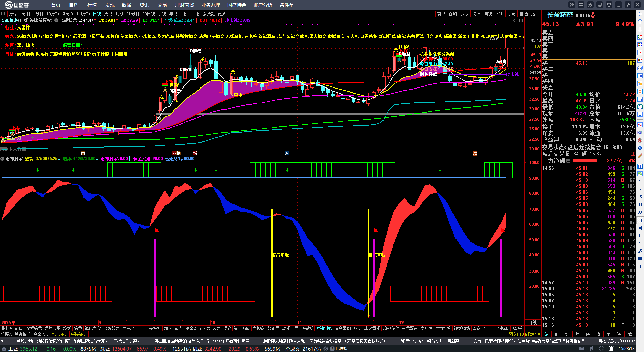Show more indicator tabs with right chevron
The image size is (644, 352).
click(x=484, y=328)
